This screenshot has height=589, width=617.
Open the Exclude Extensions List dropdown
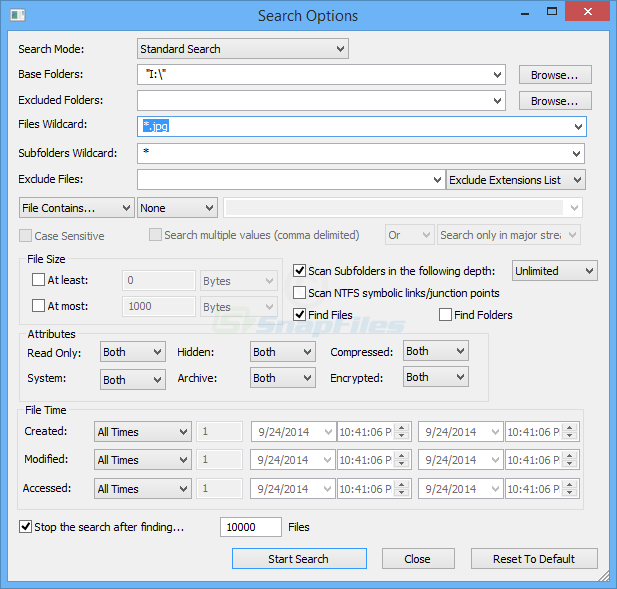[x=515, y=180]
